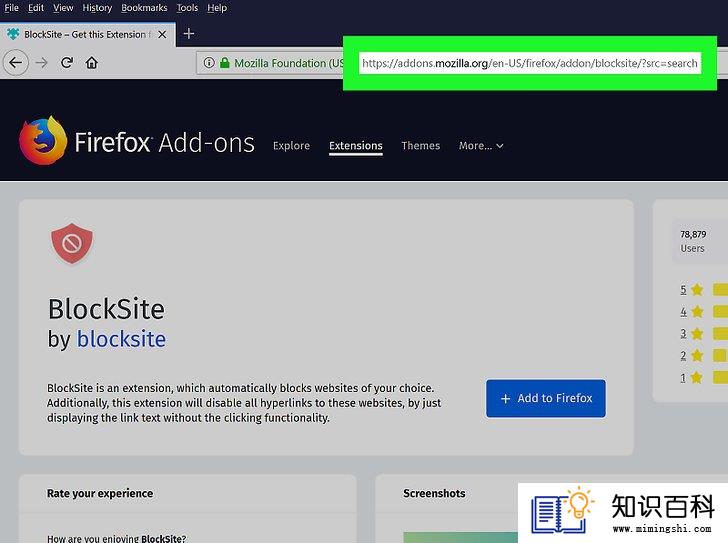This screenshot has height=543, width=728.
Task: Open the Edit menu
Action: [x=36, y=8]
